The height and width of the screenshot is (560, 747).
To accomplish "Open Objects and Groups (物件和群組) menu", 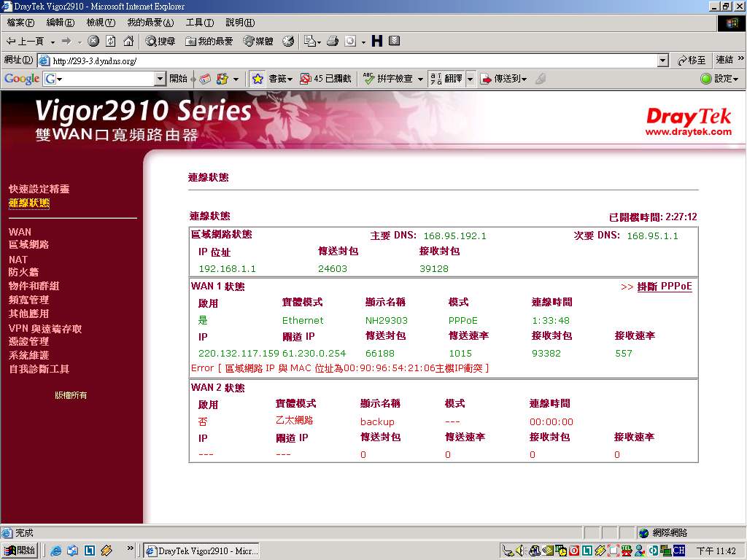I will [34, 286].
